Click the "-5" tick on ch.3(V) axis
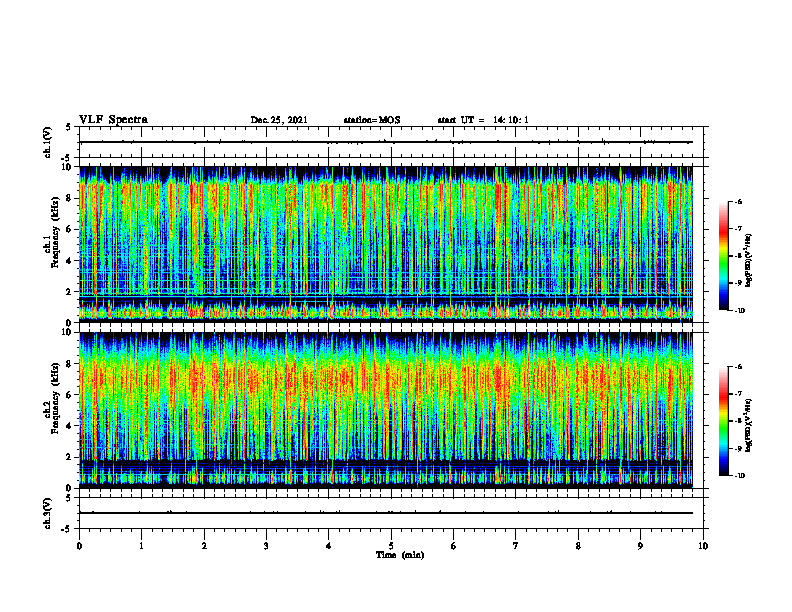This screenshot has width=792, height=612. click(x=66, y=529)
